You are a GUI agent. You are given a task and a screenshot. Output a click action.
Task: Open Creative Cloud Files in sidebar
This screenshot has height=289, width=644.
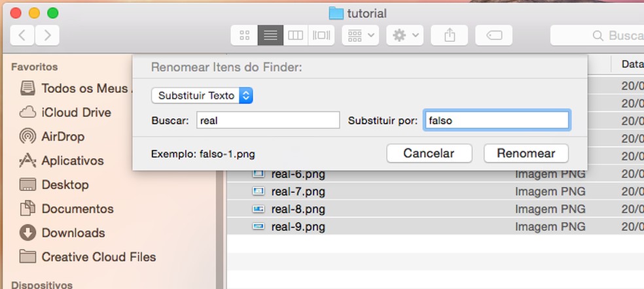pos(88,257)
